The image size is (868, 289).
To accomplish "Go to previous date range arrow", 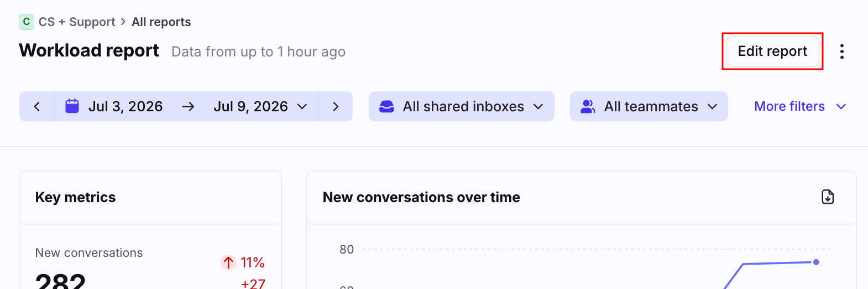I will pos(37,106).
